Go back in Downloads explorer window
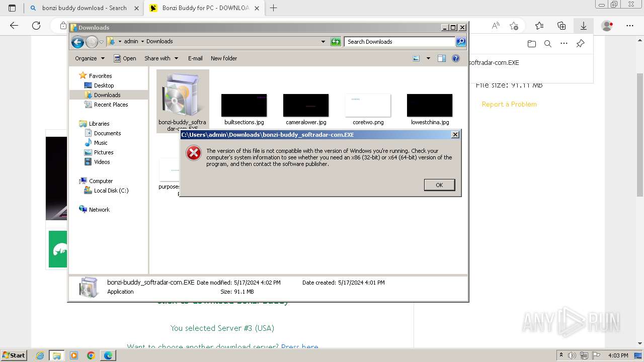 tap(77, 42)
